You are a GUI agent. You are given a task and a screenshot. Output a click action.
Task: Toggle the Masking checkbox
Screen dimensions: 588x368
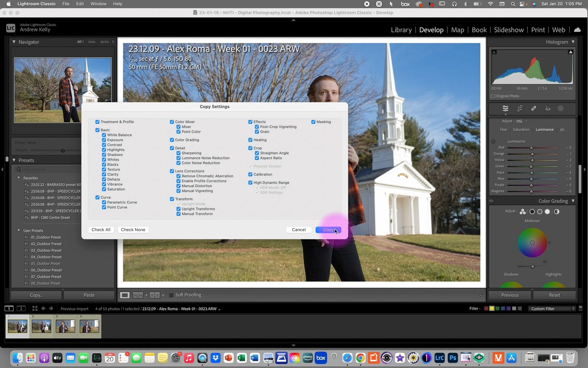click(x=313, y=122)
